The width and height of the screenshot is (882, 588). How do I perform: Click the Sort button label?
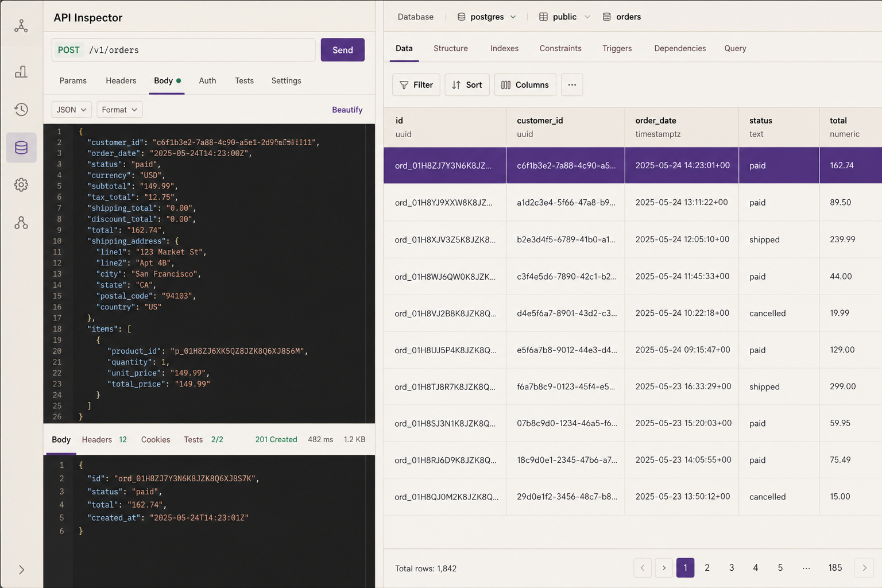(474, 85)
